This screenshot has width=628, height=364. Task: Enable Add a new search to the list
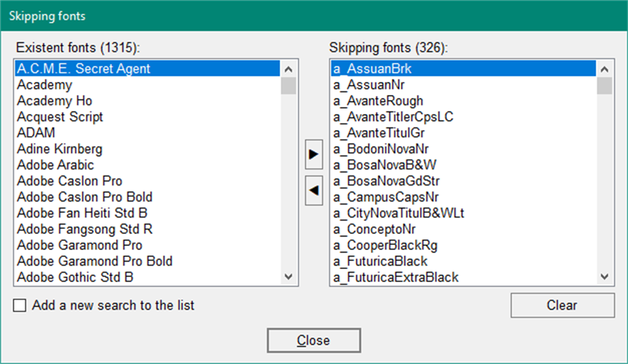[x=19, y=305]
